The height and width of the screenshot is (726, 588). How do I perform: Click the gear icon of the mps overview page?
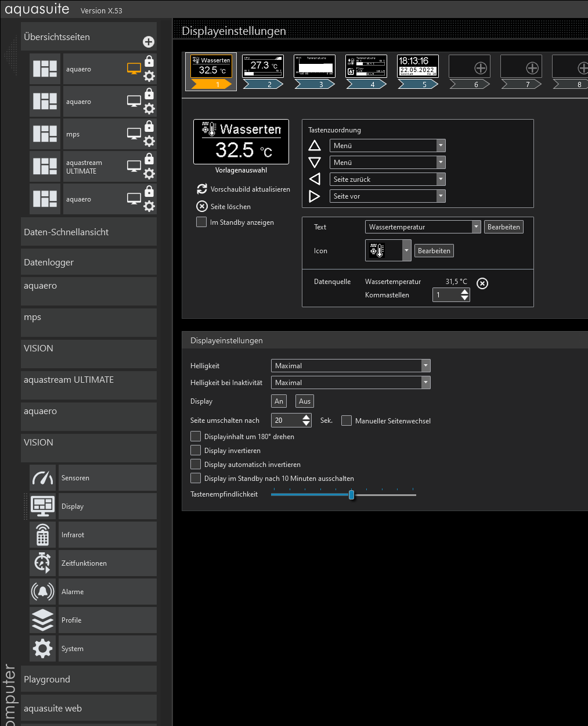[149, 141]
